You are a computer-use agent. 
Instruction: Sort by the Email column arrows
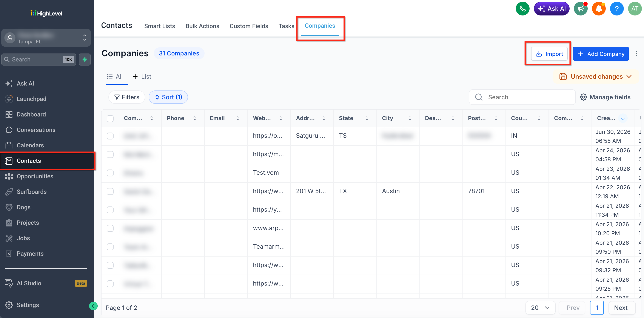tap(238, 118)
